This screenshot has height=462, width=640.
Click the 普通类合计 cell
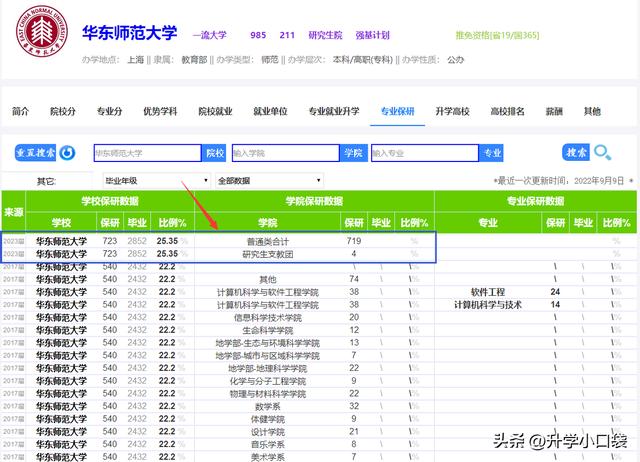pos(267,241)
